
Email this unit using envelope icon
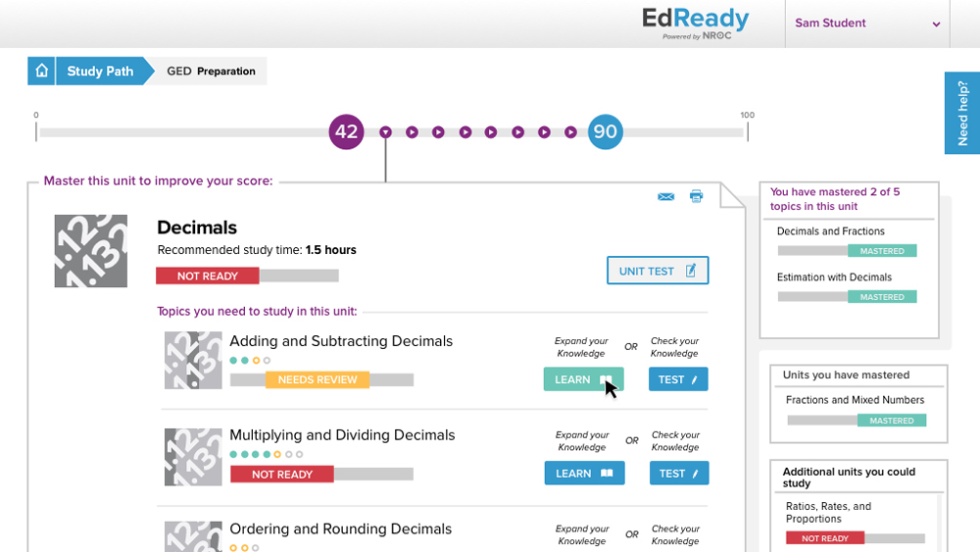click(665, 197)
